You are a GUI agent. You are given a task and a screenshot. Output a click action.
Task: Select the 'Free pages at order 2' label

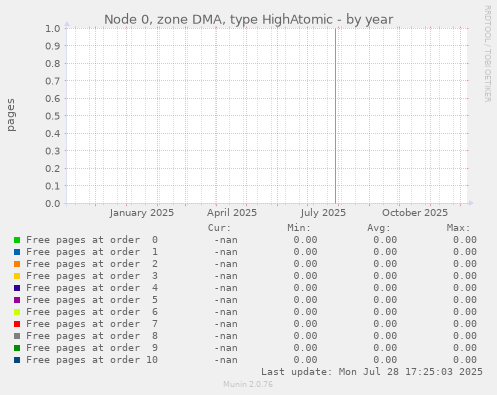[x=92, y=264]
